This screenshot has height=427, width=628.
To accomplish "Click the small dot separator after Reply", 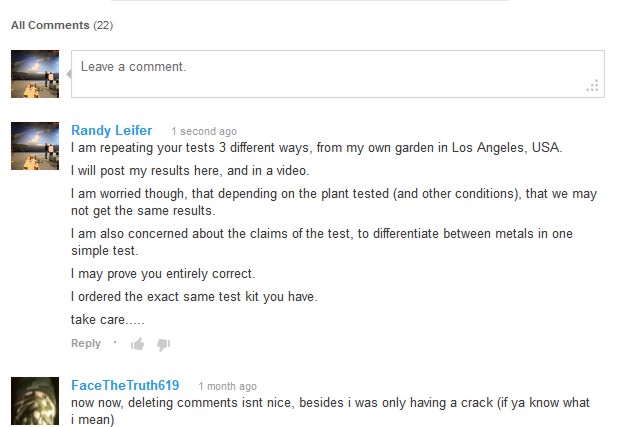I will [115, 343].
